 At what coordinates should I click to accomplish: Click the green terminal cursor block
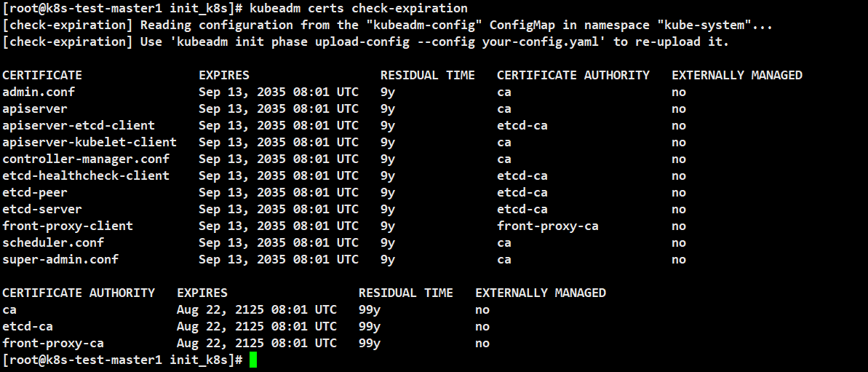click(x=253, y=360)
